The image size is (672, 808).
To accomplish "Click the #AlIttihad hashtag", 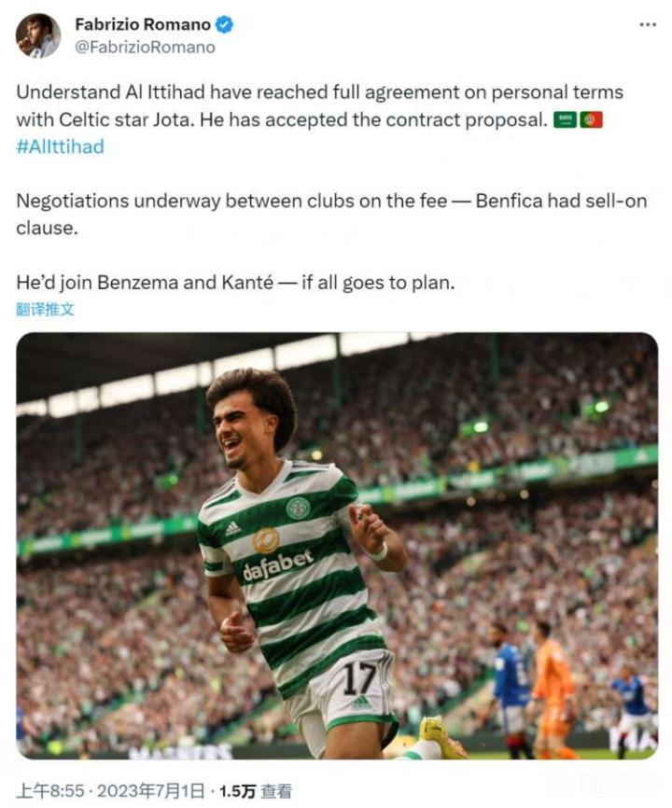I will 61,146.
